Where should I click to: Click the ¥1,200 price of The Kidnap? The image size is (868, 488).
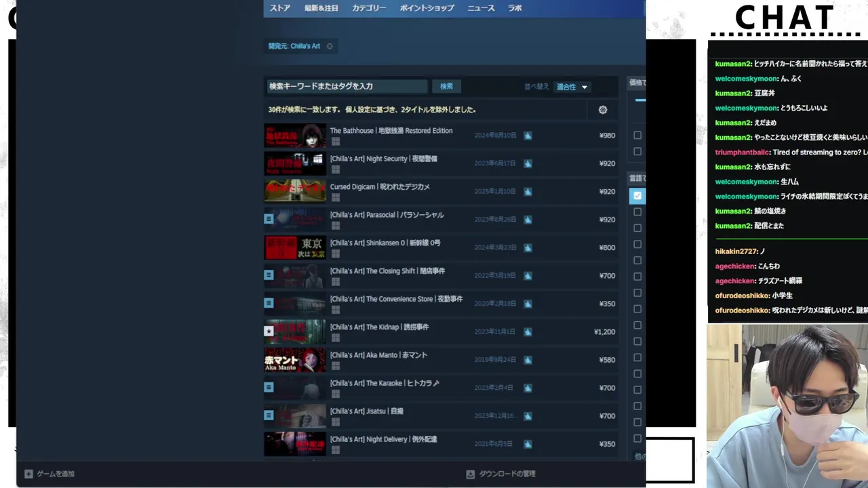tap(604, 332)
